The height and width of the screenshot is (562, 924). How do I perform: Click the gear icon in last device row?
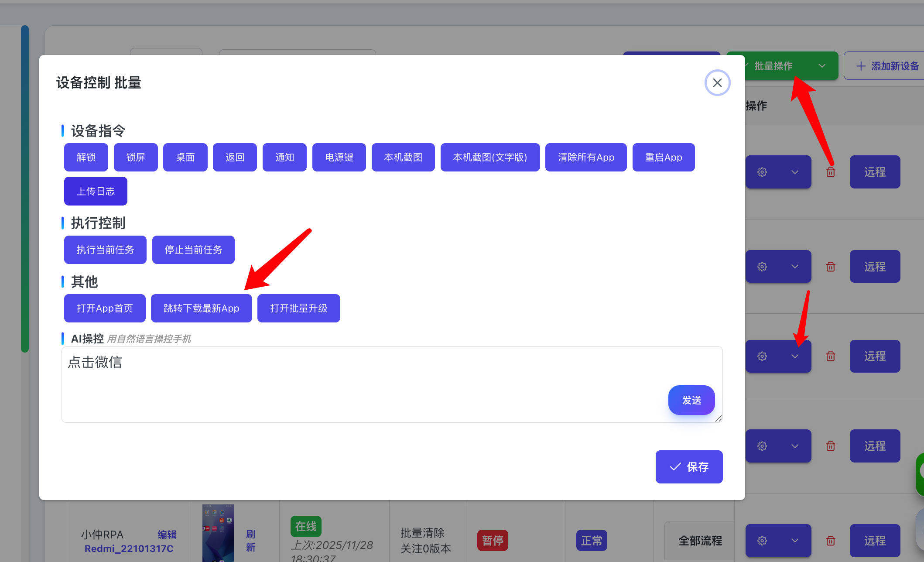click(x=762, y=541)
